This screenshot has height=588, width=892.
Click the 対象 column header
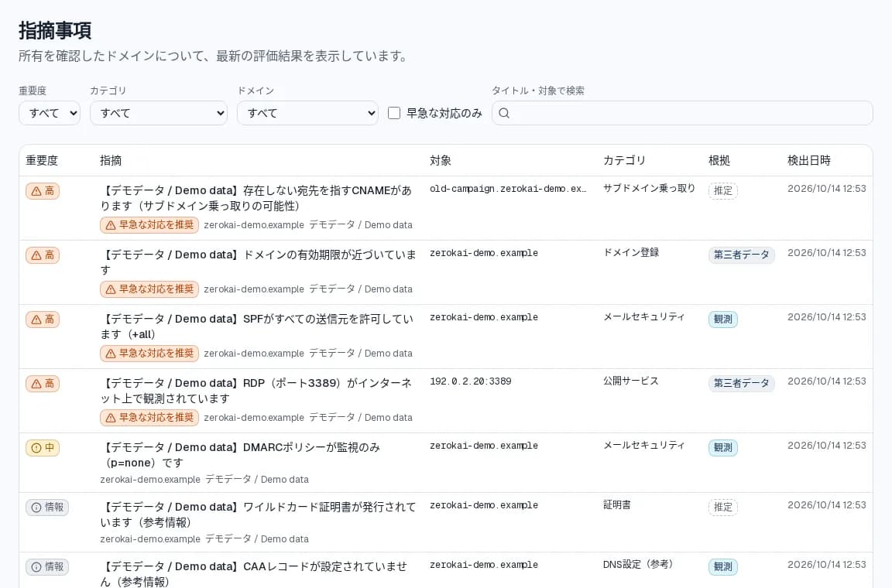(441, 160)
